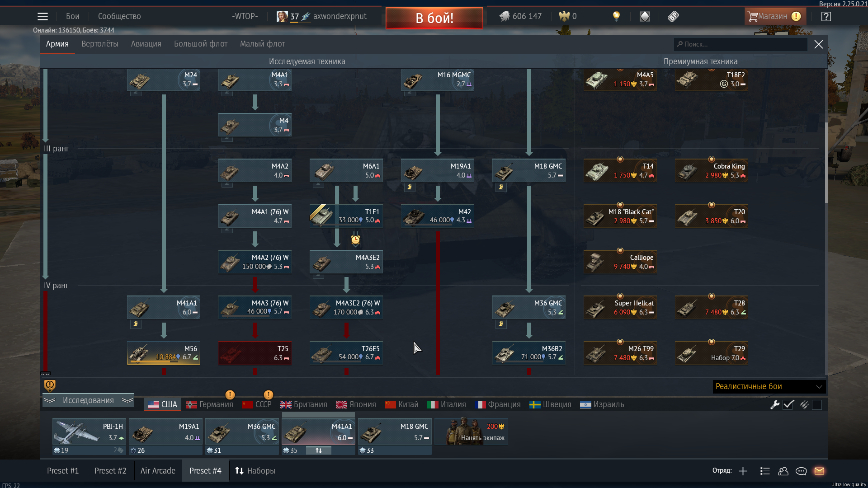Click the lightbulb hints icon
Viewport: 868px width, 488px height.
[x=616, y=16]
